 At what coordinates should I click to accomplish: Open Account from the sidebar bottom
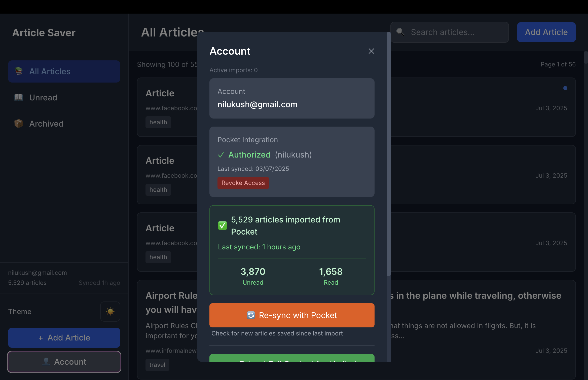coord(64,362)
